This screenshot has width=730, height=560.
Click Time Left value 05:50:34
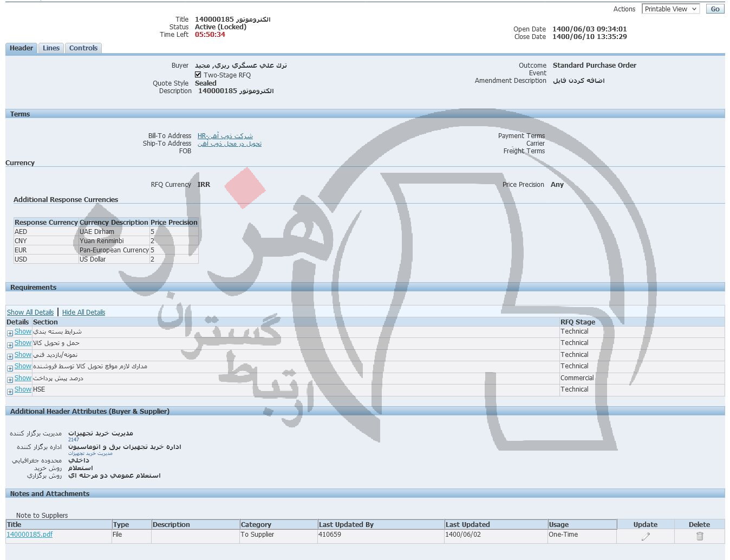[x=210, y=35]
